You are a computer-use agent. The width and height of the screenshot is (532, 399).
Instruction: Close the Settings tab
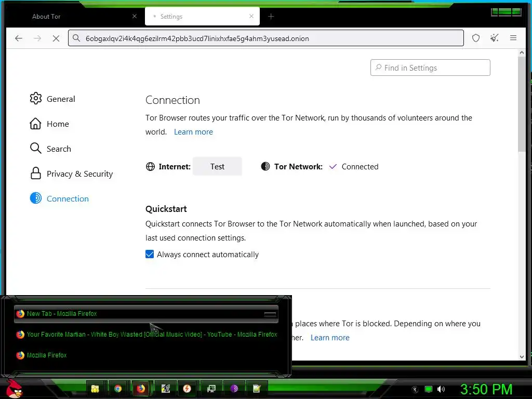click(x=251, y=16)
